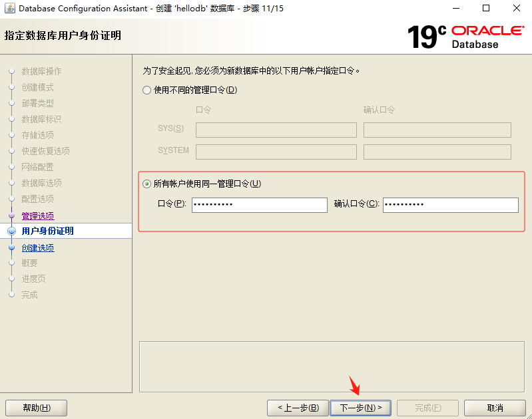Image resolution: width=532 pixels, height=419 pixels.
Task: Click the blue 创建选项 step bullet
Action: (x=11, y=247)
